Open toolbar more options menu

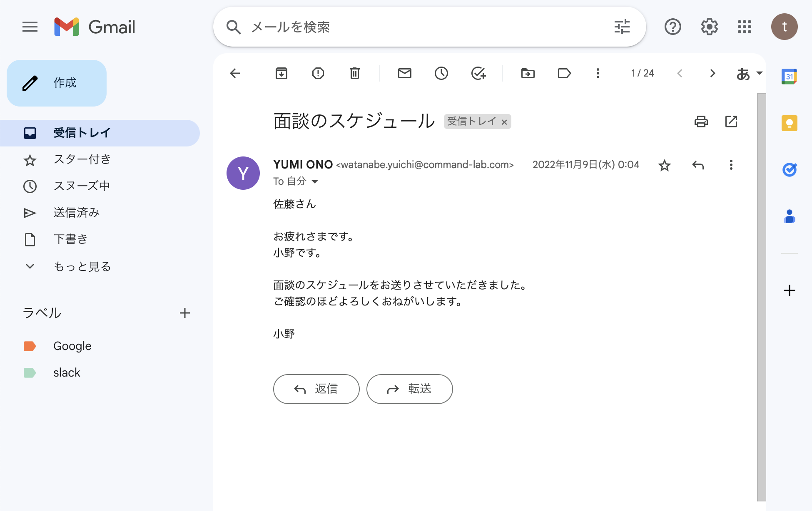coord(598,73)
